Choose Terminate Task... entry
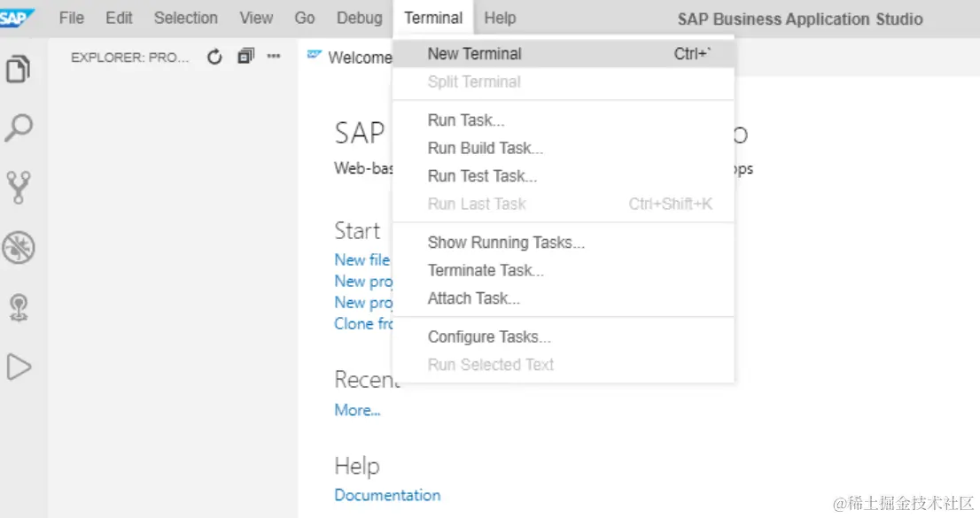Screen dimensions: 980x518 (564, 271)
